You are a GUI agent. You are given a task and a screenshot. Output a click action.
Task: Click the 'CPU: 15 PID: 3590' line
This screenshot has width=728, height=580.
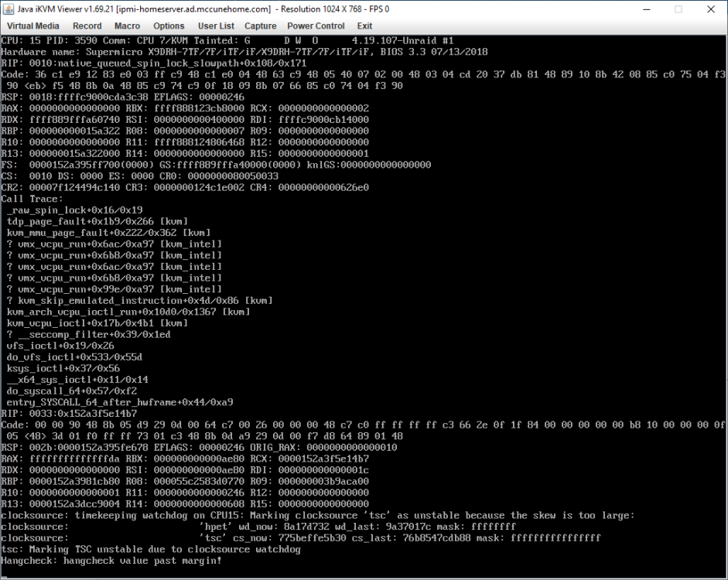pos(227,40)
